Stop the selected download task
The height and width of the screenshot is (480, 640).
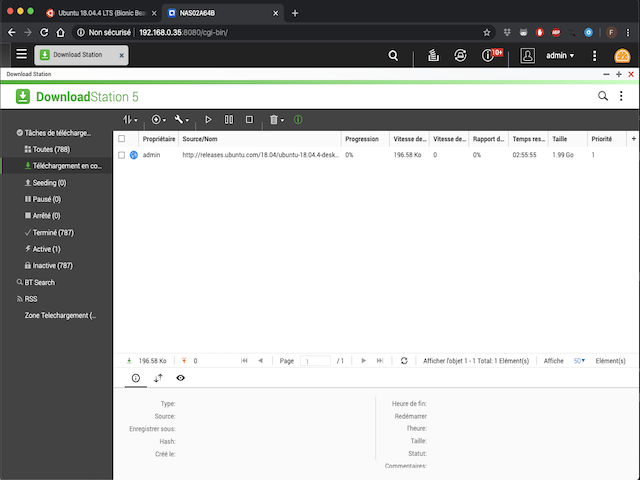[249, 120]
